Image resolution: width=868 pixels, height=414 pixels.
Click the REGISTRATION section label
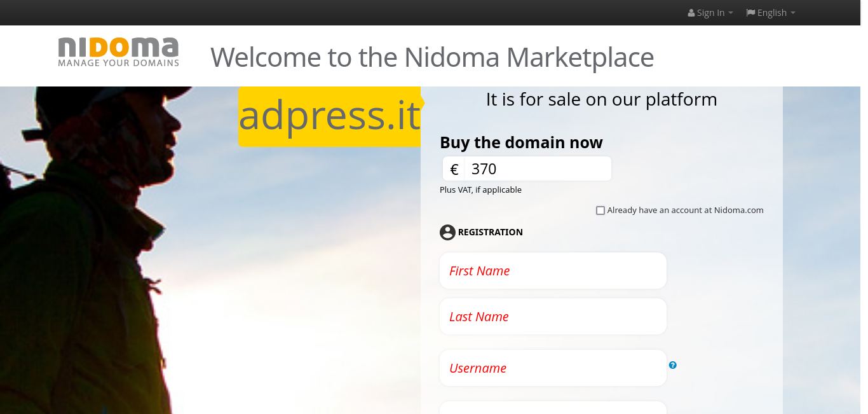tap(490, 232)
